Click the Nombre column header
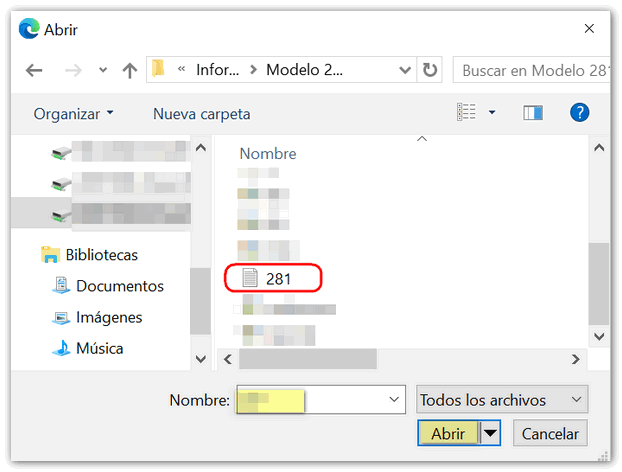Viewport: 622px width, 472px height. 268,154
